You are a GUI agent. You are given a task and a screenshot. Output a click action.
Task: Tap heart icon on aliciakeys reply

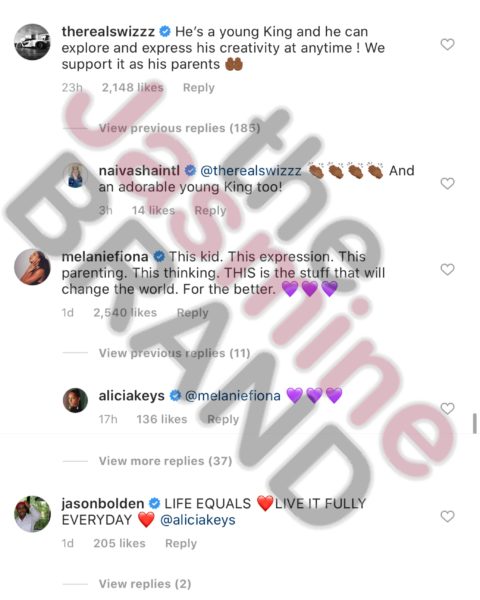click(447, 409)
